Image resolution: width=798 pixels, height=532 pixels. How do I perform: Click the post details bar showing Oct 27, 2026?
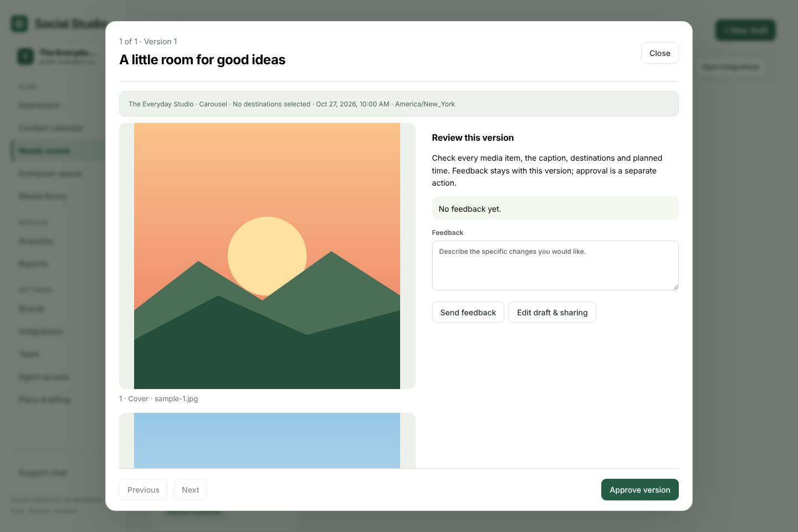coord(399,104)
